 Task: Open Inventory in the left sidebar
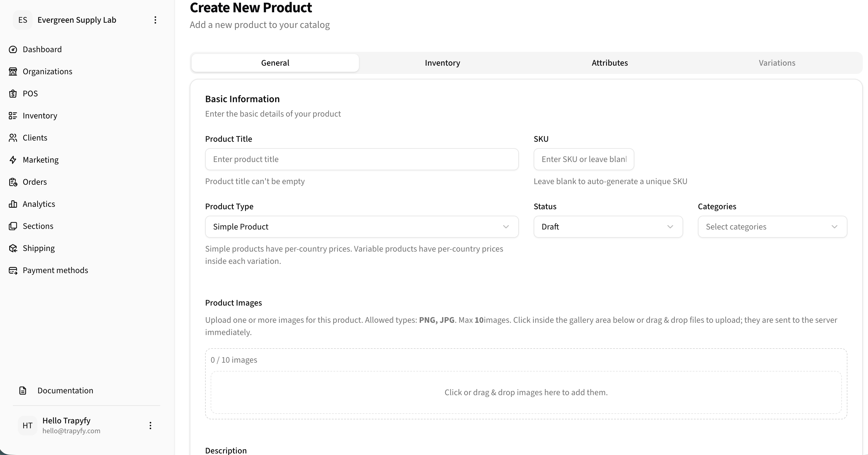pyautogui.click(x=40, y=116)
